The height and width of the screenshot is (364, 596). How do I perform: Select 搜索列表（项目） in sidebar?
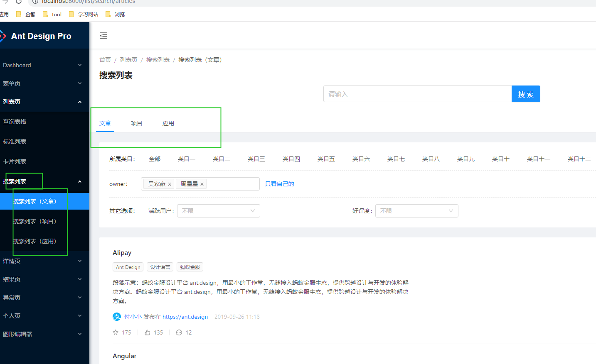click(x=44, y=221)
